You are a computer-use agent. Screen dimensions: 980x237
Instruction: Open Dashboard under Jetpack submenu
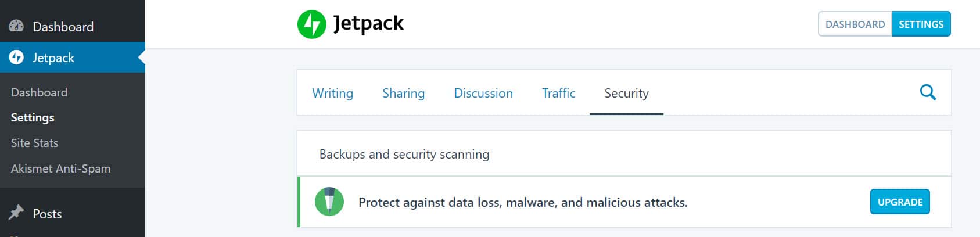40,92
